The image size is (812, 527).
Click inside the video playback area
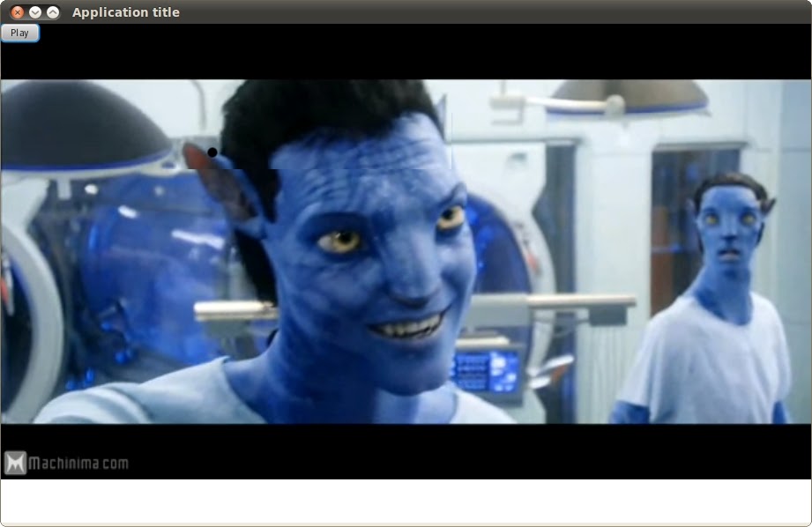406,251
